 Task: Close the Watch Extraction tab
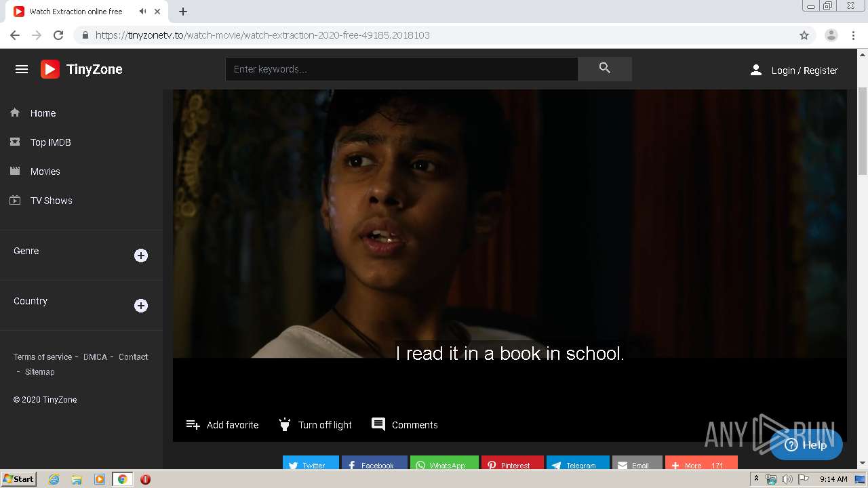[158, 12]
